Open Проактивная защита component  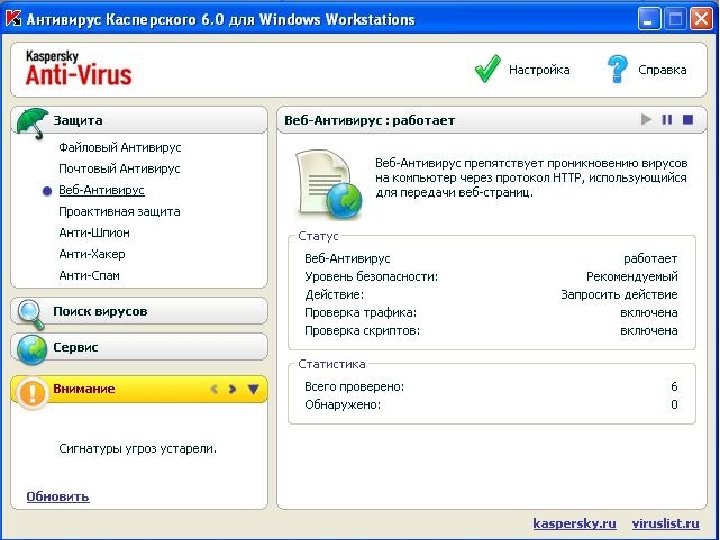(x=119, y=212)
